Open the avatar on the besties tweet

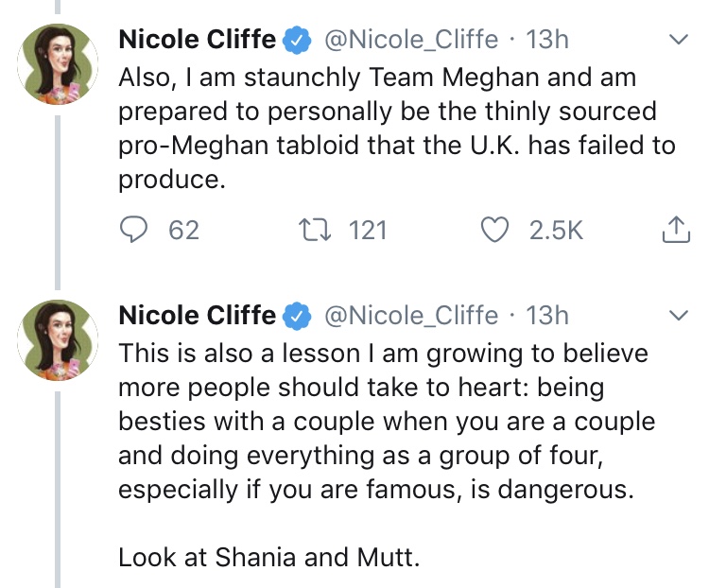coord(59,339)
